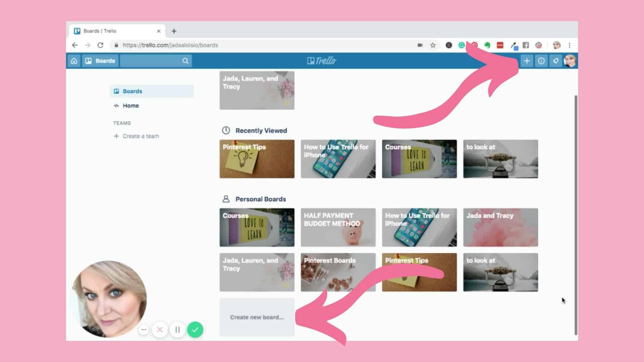
Task: Click the search field in Trello header
Action: point(156,61)
